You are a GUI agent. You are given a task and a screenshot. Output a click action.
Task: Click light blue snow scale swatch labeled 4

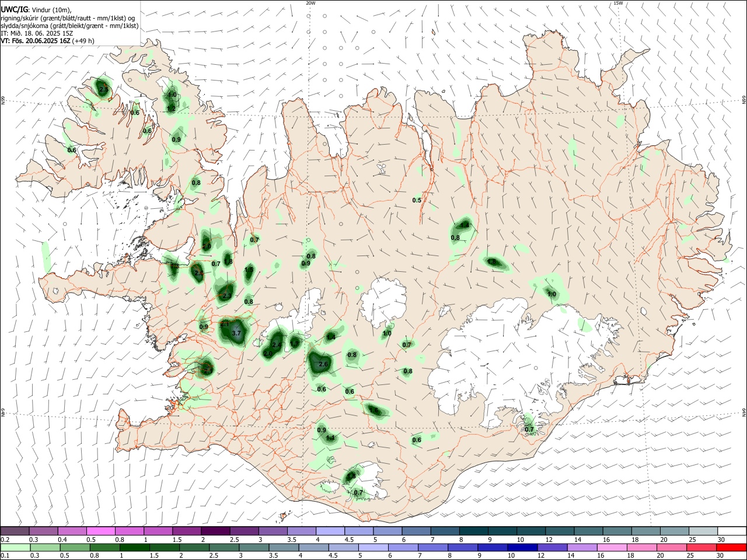330,531
